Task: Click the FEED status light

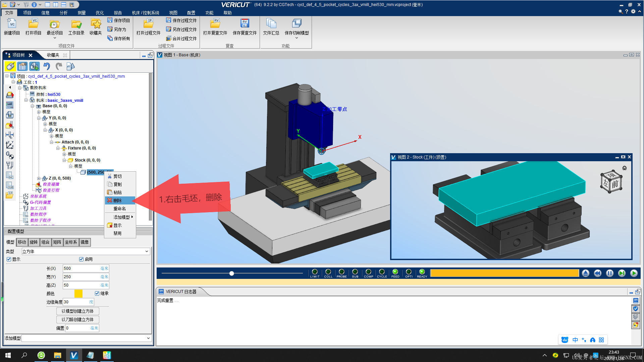Action: (395, 272)
